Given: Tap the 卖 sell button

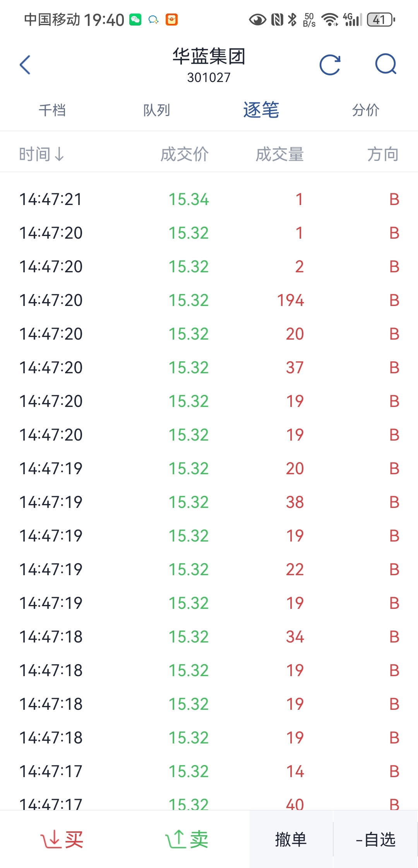Looking at the screenshot, I should pyautogui.click(x=187, y=839).
